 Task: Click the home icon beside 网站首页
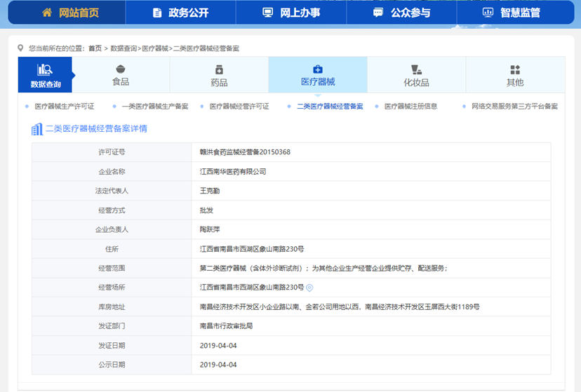tap(47, 13)
